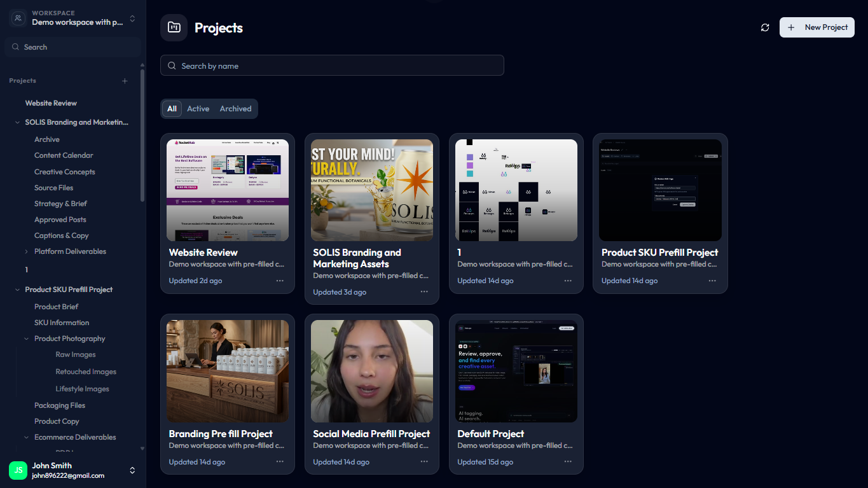Open Packaging Files folder
This screenshot has height=488, width=868.
coord(60,405)
